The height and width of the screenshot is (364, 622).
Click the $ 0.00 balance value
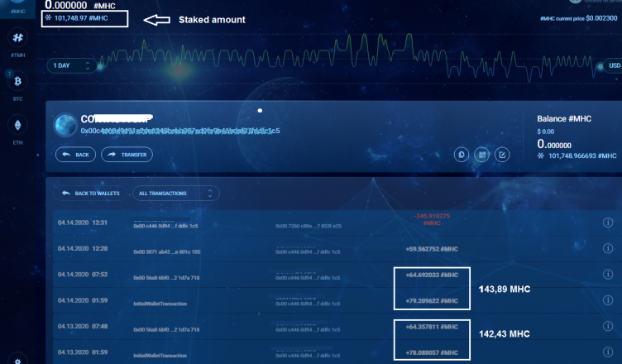545,132
